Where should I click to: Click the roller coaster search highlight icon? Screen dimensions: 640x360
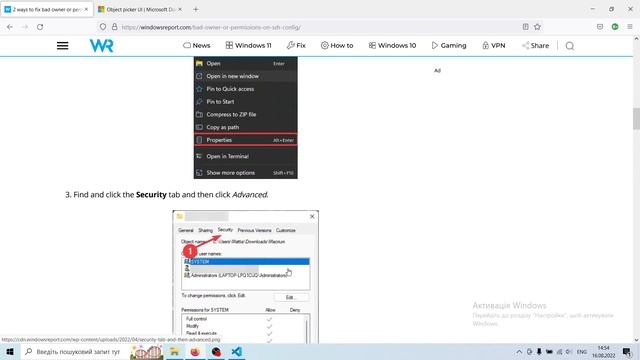pos(147,352)
